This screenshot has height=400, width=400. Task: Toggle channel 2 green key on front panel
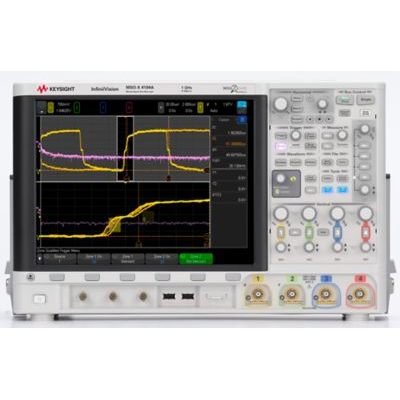point(309,232)
